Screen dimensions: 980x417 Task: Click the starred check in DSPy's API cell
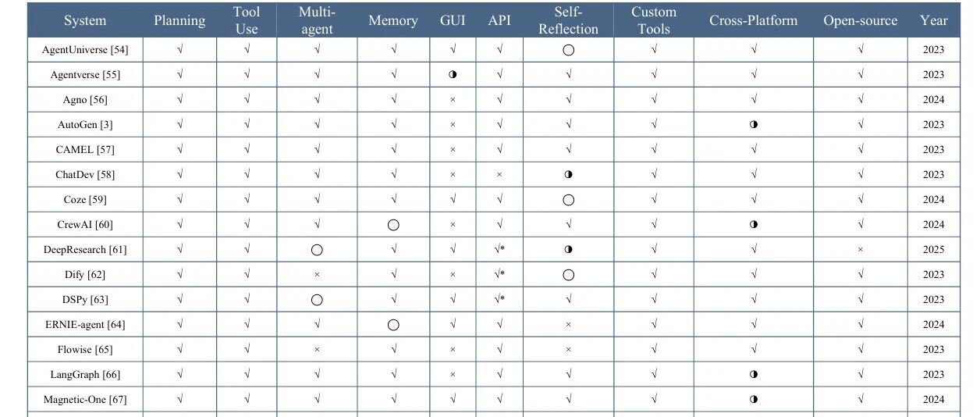499,299
